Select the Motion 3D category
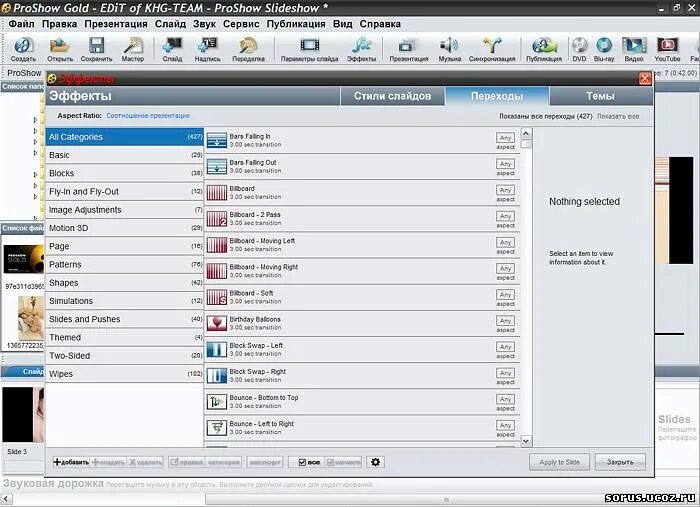Viewport: 700px width, 507px height. (125, 228)
